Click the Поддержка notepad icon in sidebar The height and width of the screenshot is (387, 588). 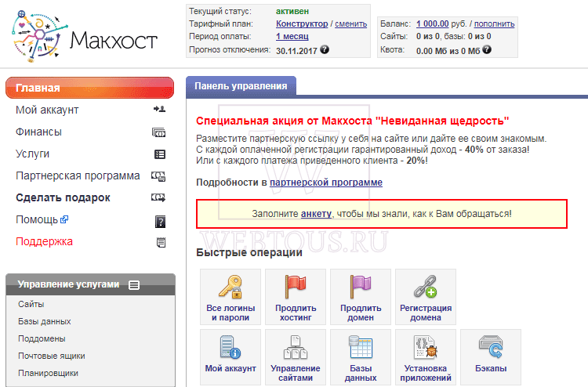161,242
